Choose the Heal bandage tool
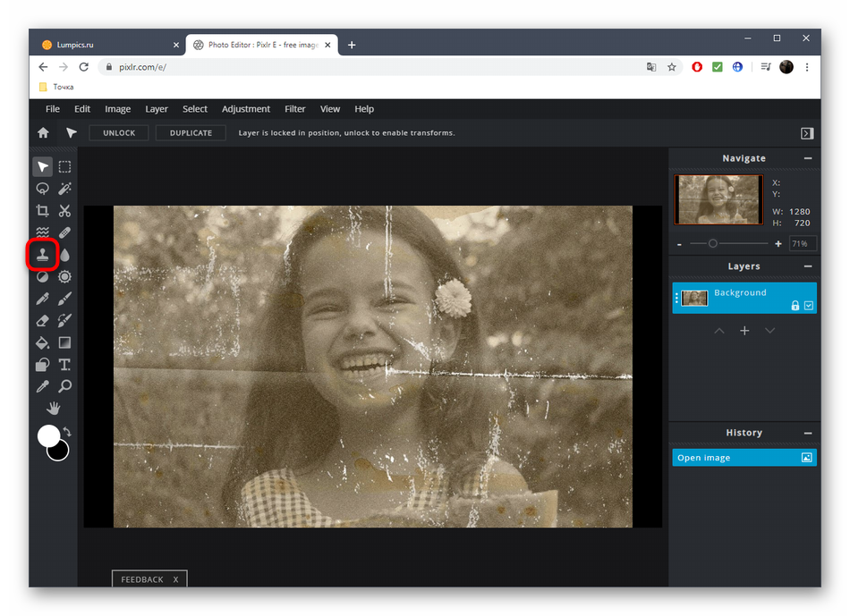850x616 pixels. tap(64, 232)
